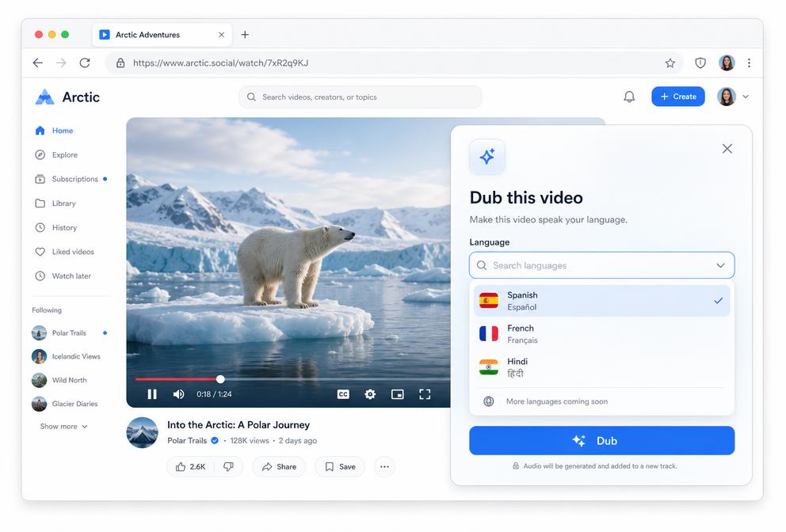
Task: Click the video progress scrubber handle
Action: [220, 379]
